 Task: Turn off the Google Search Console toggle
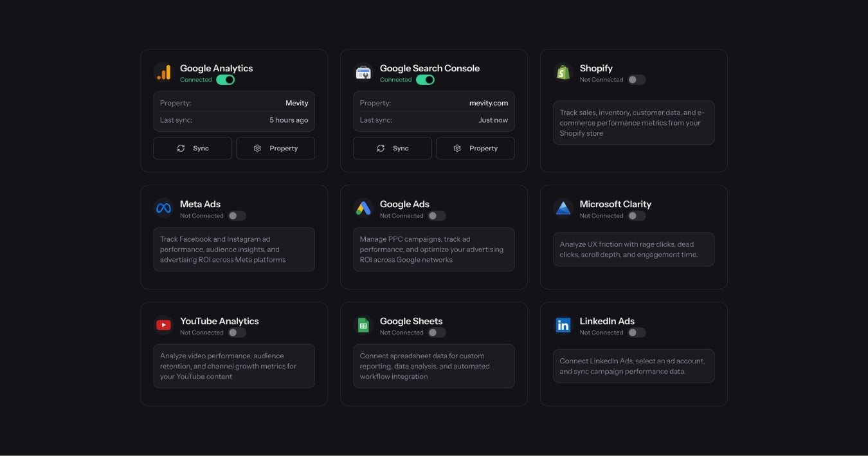click(425, 80)
